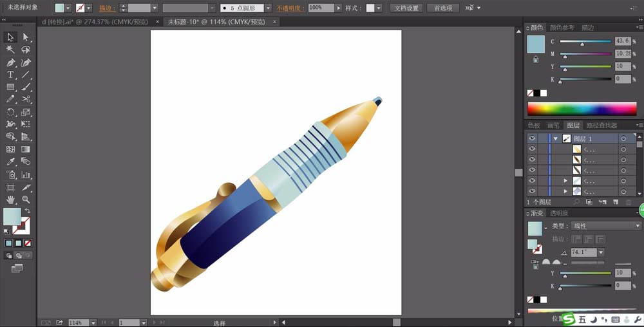Toggle visibility of first sublayer under 图层 1

(532, 149)
